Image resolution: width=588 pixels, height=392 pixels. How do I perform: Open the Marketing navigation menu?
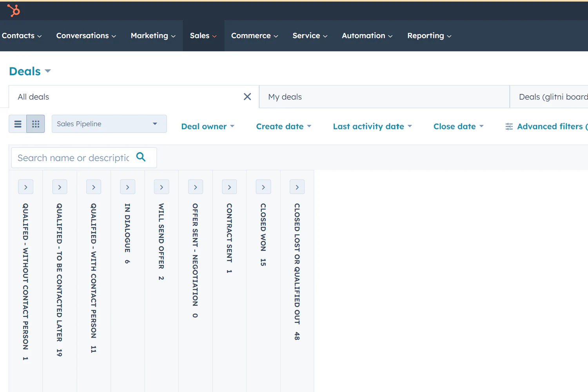(x=152, y=36)
